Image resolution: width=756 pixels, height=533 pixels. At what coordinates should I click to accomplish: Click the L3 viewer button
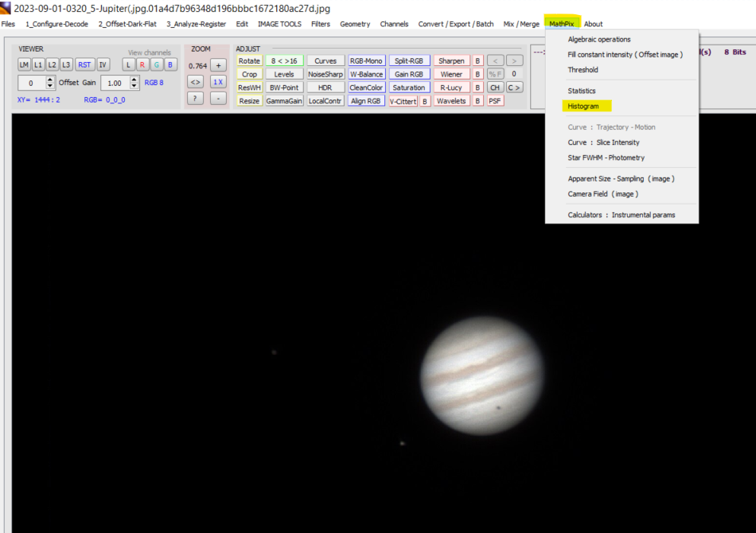66,64
